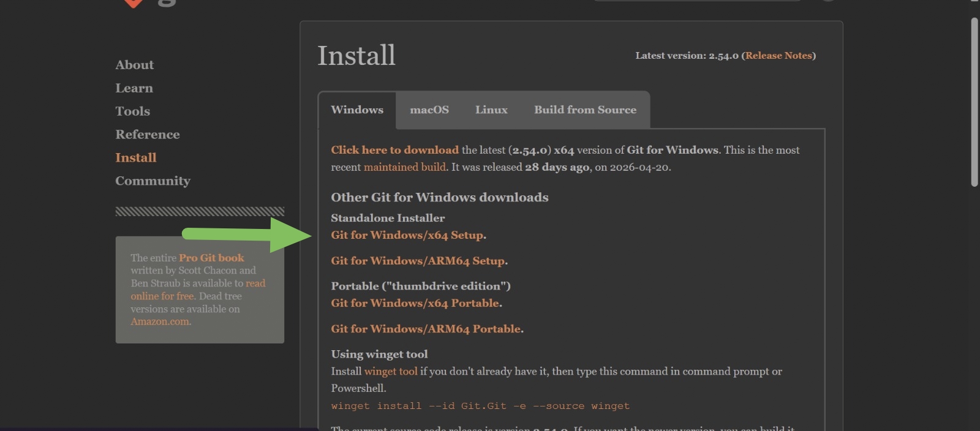
Task: Click the winget install command text
Action: (480, 406)
